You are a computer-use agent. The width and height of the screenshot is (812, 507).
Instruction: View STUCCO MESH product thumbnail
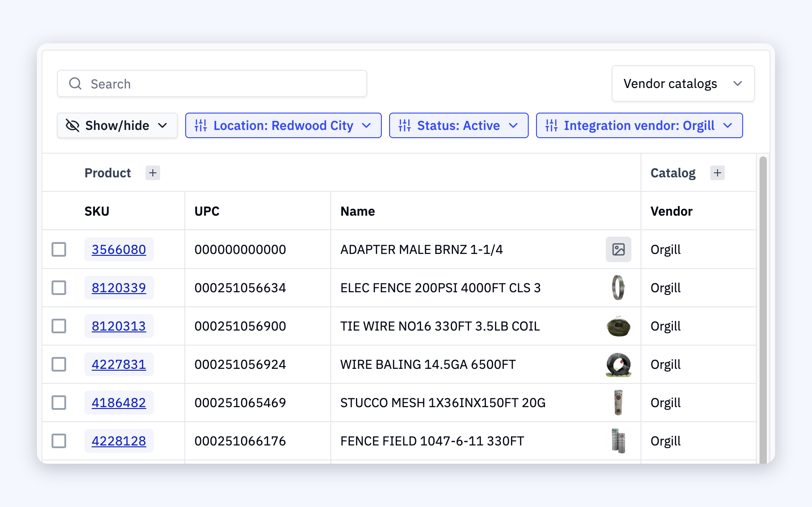[619, 403]
